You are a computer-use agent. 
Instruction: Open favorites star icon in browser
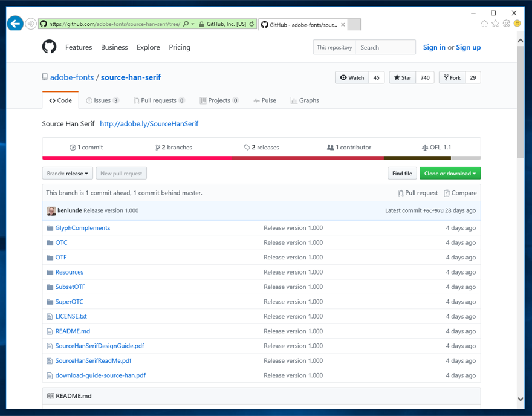[x=495, y=24]
